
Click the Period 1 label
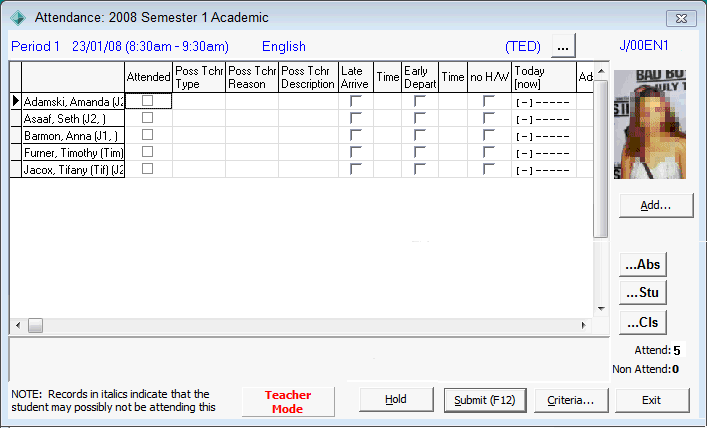35,46
